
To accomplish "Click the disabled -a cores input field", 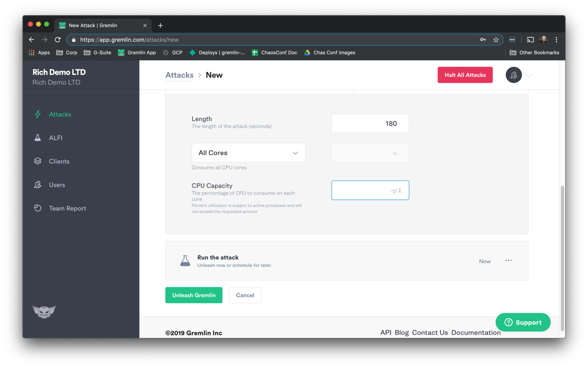I will 370,153.
